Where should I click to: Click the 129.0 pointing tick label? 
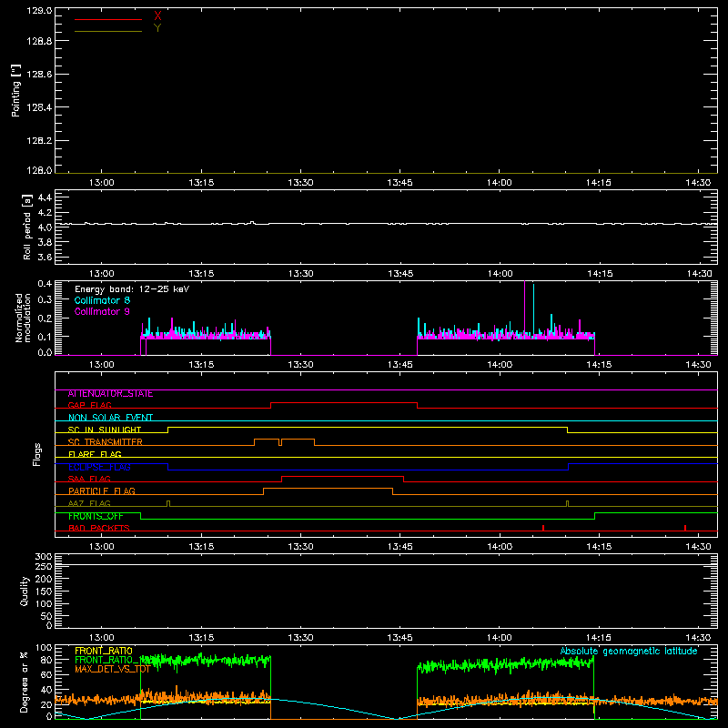click(39, 10)
